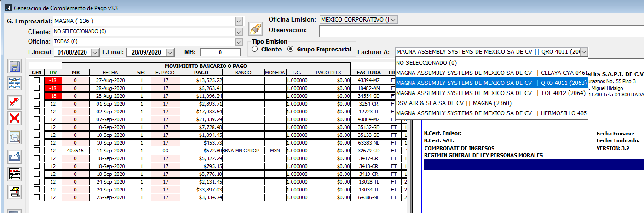Image resolution: width=644 pixels, height=213 pixels.
Task: Click the red-striped report icon
Action: pyautogui.click(x=15, y=174)
